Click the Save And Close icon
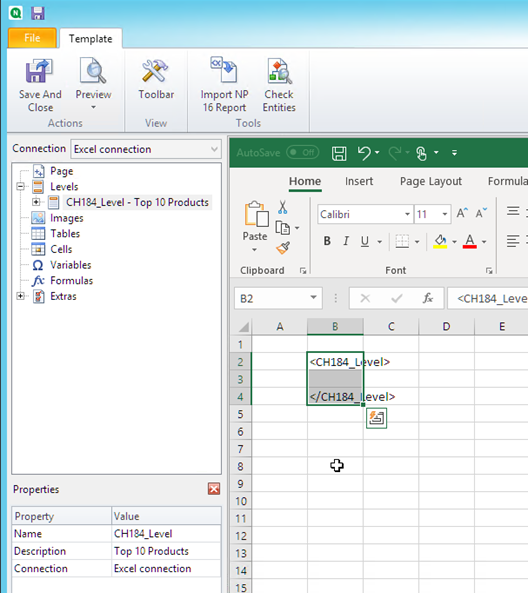 [39, 71]
